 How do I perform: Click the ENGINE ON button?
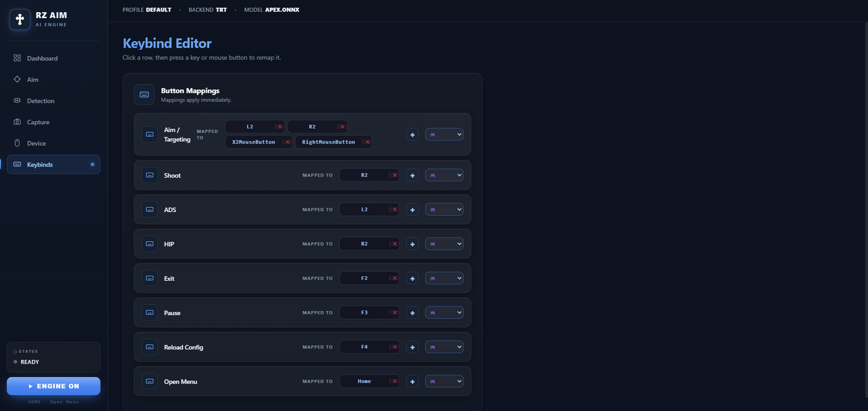54,386
